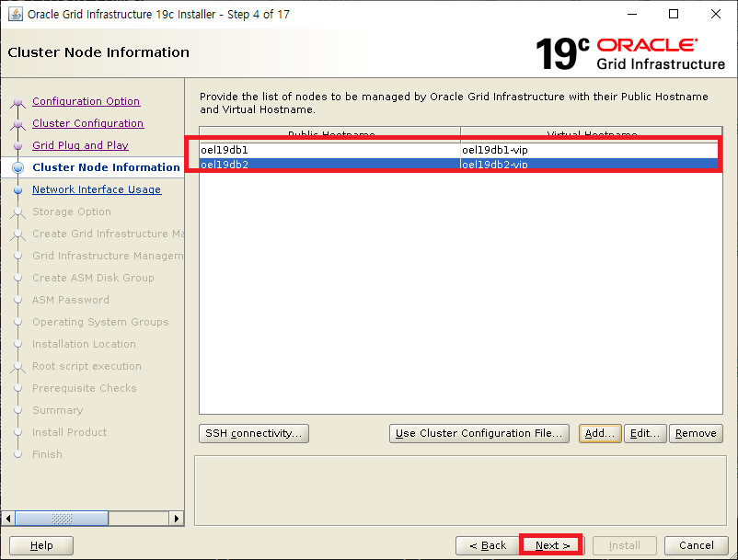
Task: Maximize the installer window
Action: pos(674,14)
